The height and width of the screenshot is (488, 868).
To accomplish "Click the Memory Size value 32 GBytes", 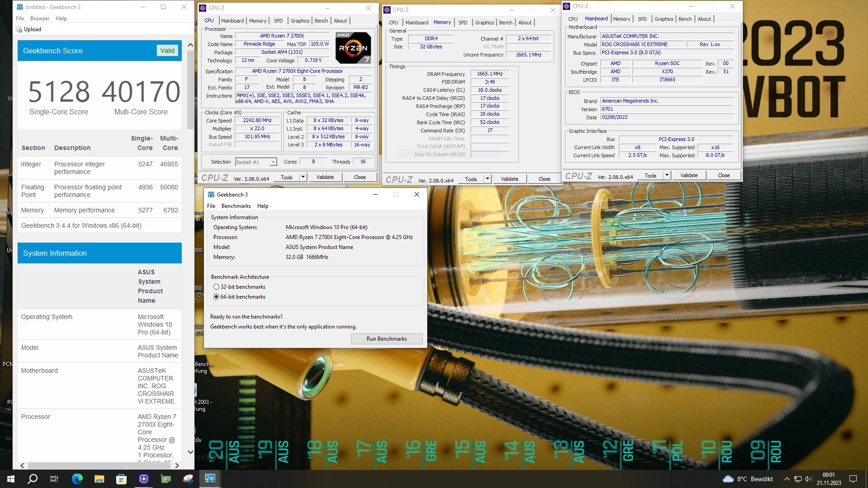I will [x=430, y=47].
